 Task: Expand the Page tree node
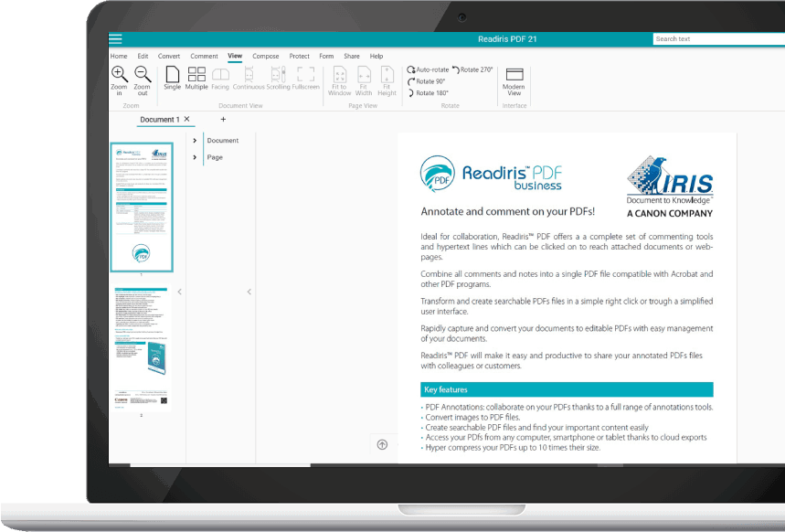pos(195,157)
